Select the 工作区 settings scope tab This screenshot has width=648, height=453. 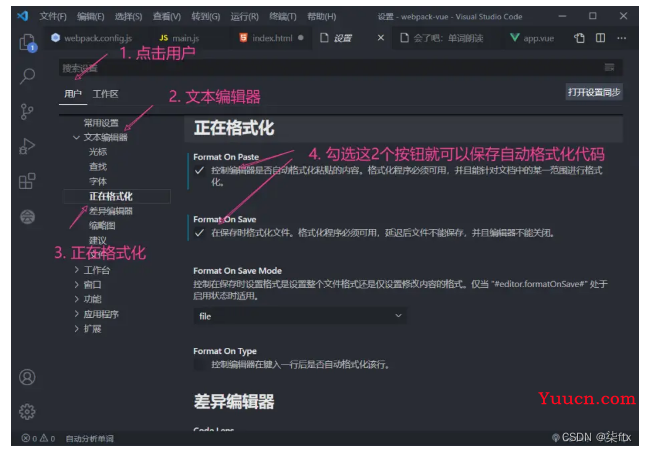click(x=105, y=94)
